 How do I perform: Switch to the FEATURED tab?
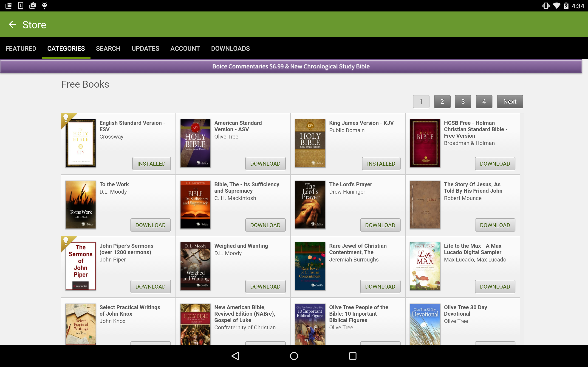click(21, 48)
